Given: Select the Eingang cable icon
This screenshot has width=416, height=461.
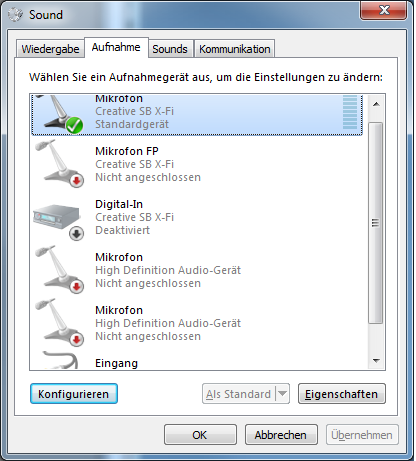Looking at the screenshot, I should click(61, 360).
